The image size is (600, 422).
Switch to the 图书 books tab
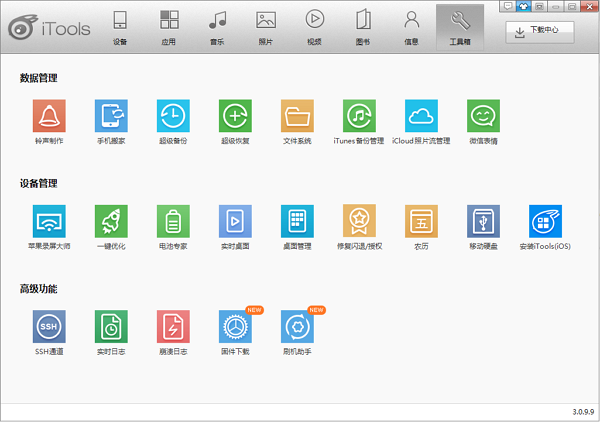[363, 28]
